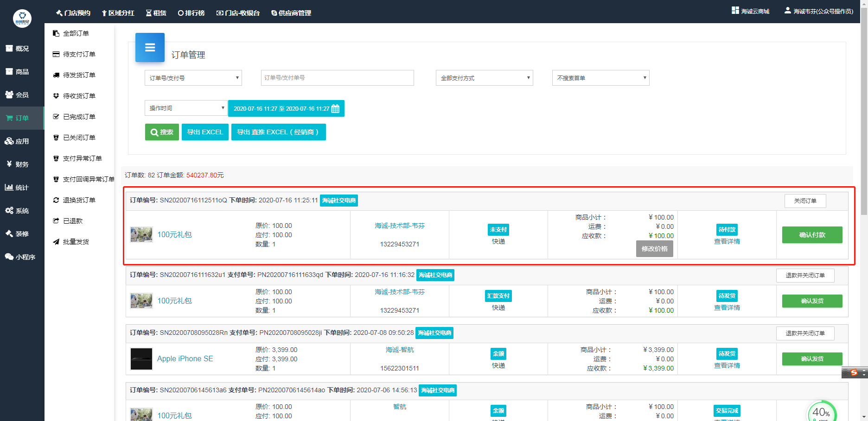Image resolution: width=868 pixels, height=421 pixels.
Task: Open 门店预约 in top menu
Action: point(73,13)
